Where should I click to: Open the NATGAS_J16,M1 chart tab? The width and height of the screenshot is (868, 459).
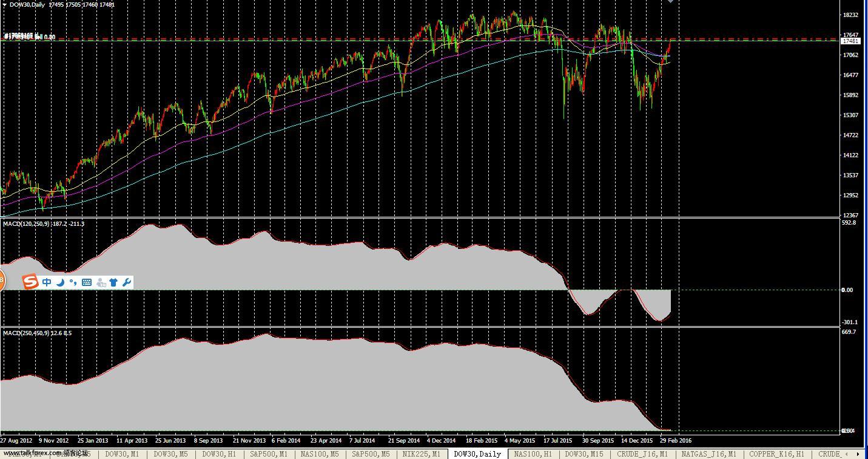point(708,454)
